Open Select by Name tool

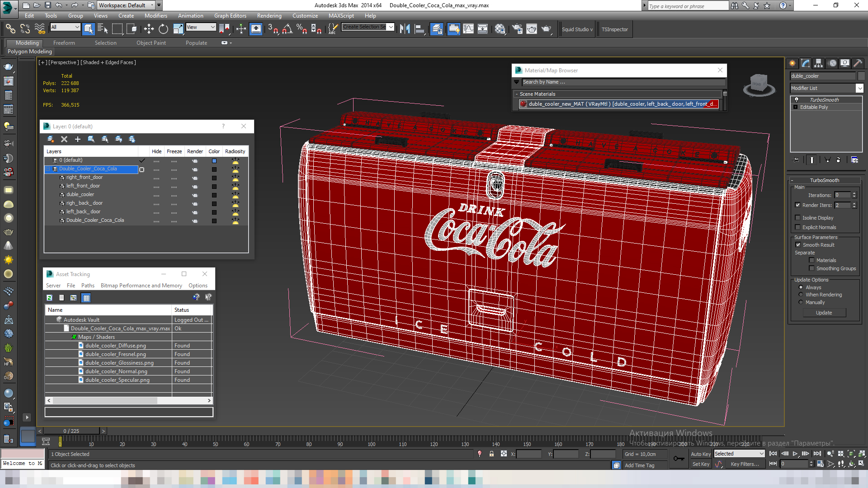(x=103, y=29)
